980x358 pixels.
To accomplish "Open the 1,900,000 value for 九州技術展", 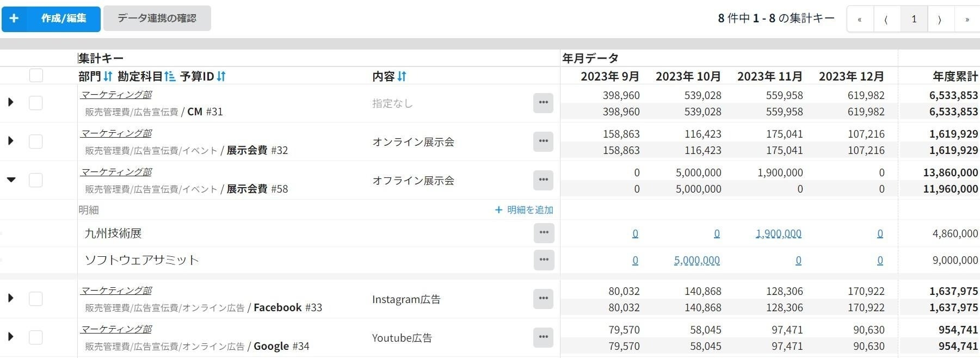I will tap(778, 234).
